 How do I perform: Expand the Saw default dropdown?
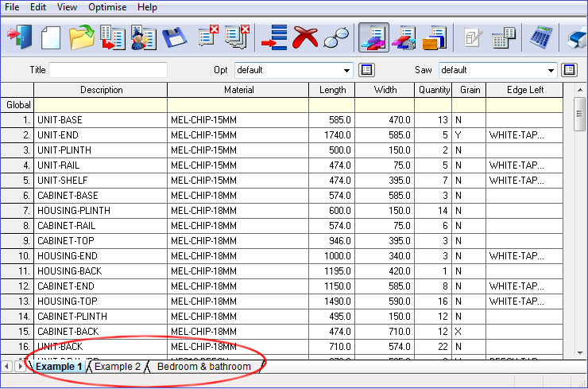click(x=551, y=71)
